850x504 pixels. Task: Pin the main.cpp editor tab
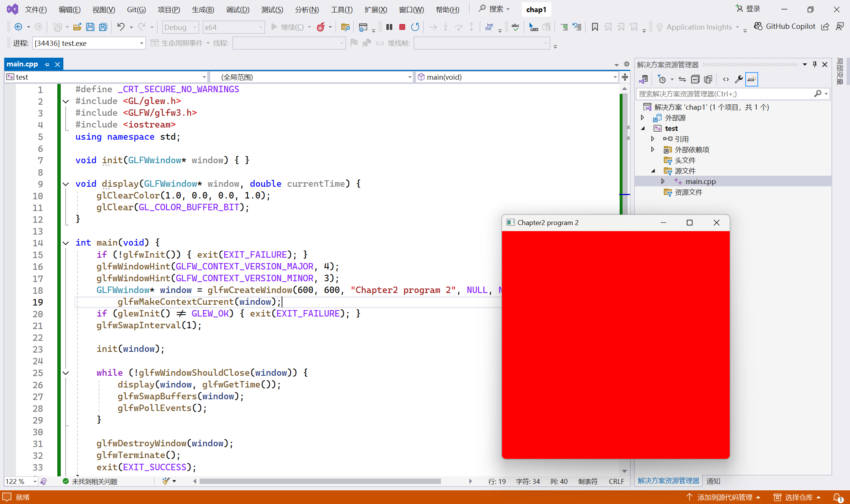[x=46, y=64]
